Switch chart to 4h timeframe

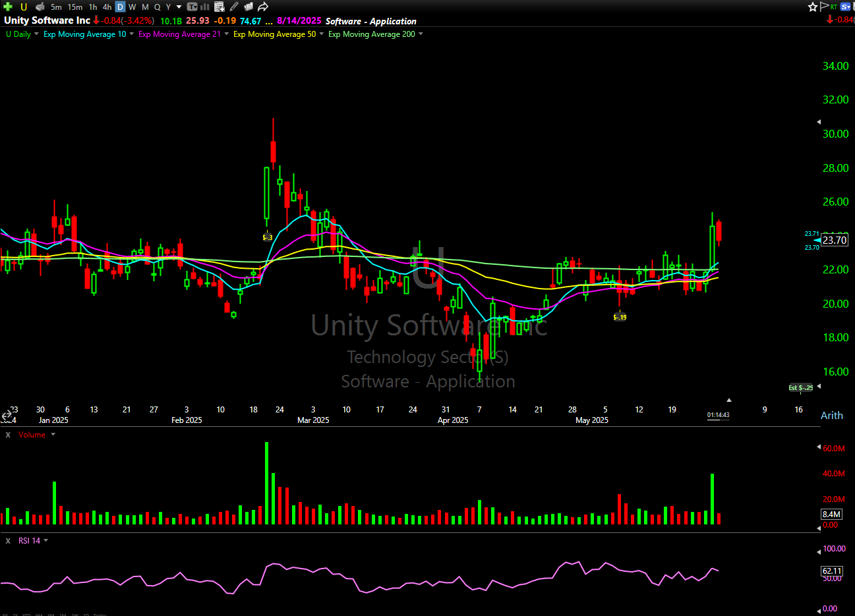(x=107, y=7)
